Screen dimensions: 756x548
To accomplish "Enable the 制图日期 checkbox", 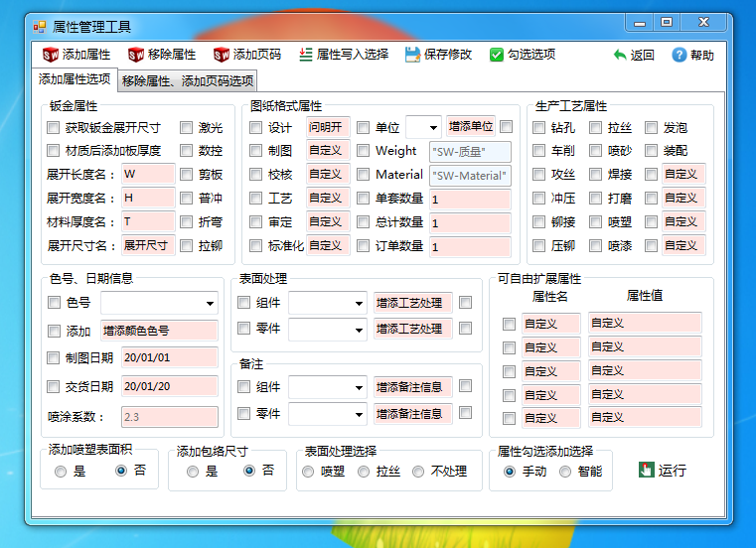I will tap(53, 357).
